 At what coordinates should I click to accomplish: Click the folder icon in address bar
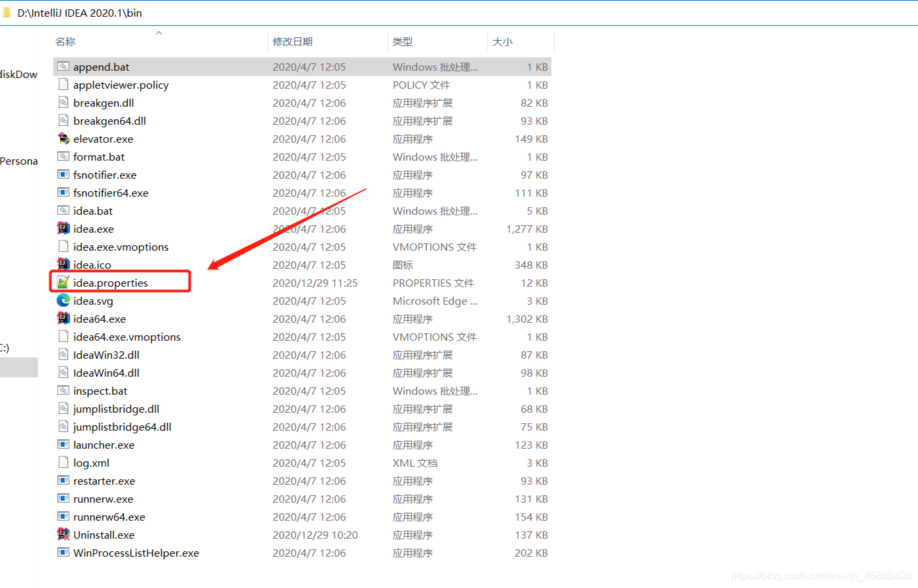point(6,13)
